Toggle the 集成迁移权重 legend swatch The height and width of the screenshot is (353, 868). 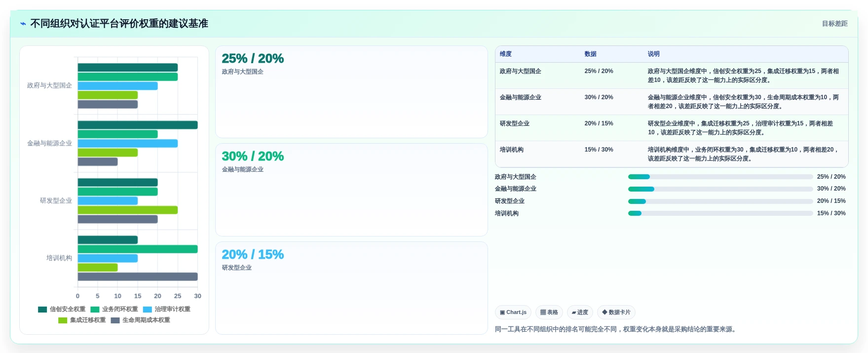coord(63,320)
